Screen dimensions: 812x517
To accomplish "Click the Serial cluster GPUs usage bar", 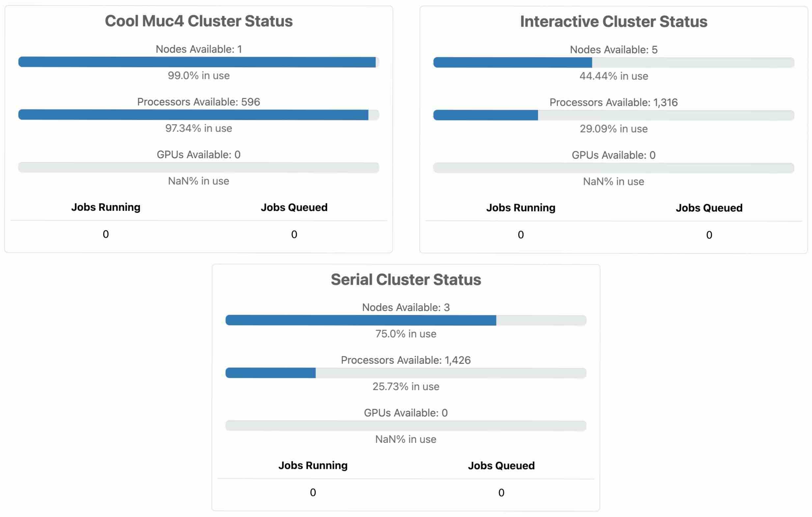I will (406, 426).
